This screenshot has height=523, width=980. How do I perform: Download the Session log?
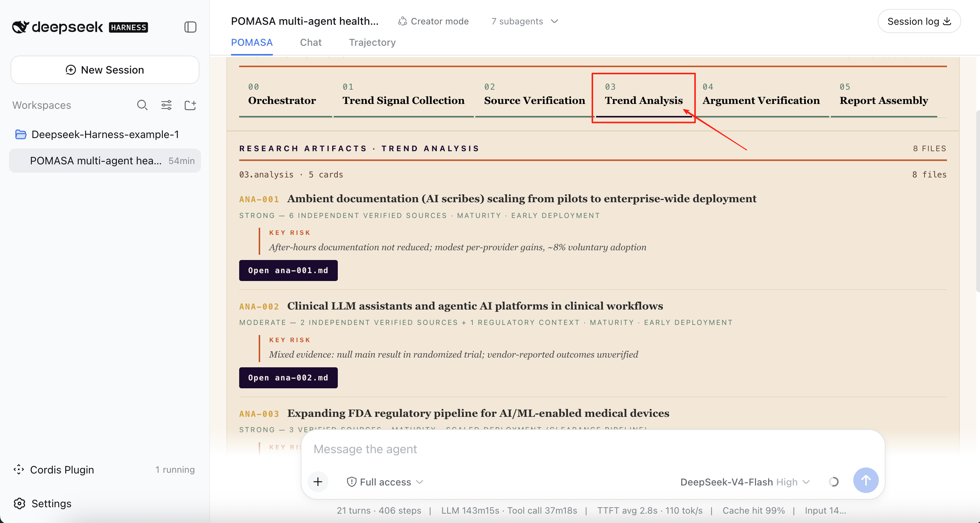(919, 21)
